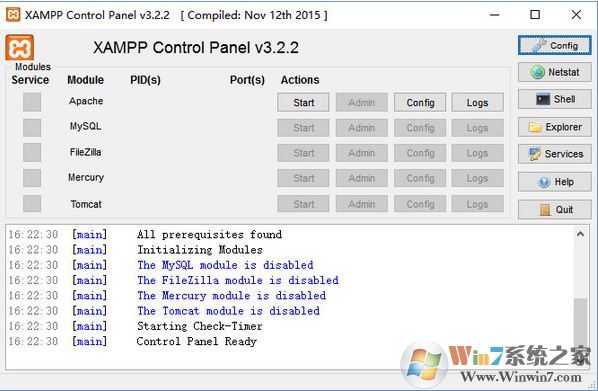The height and width of the screenshot is (391, 598).
Task: Click the 'PID(s)' column header
Action: coord(145,80)
